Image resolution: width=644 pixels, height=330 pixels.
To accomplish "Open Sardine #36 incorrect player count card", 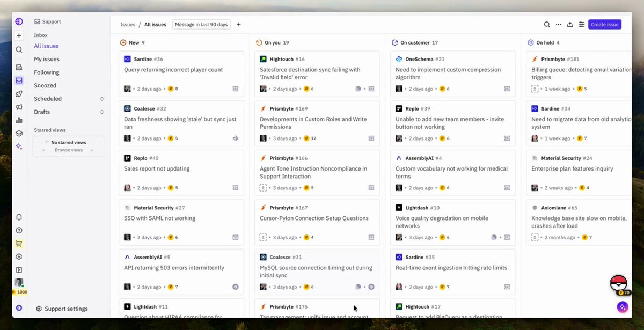I will tap(181, 74).
